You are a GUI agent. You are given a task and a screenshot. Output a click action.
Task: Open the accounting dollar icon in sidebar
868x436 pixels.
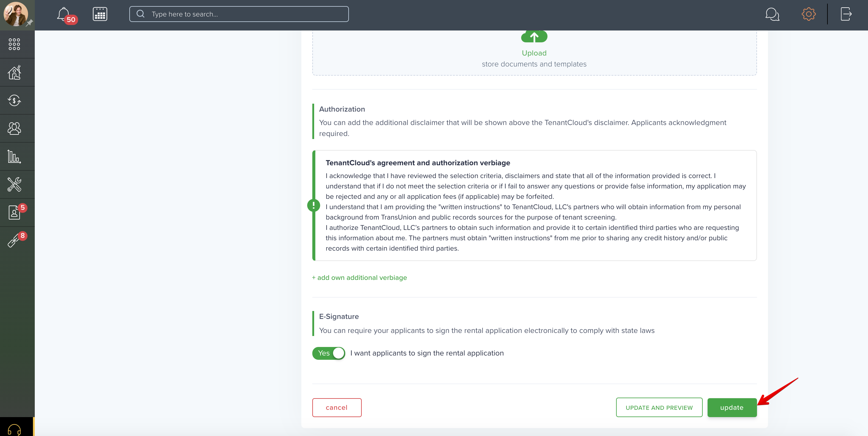(x=14, y=100)
